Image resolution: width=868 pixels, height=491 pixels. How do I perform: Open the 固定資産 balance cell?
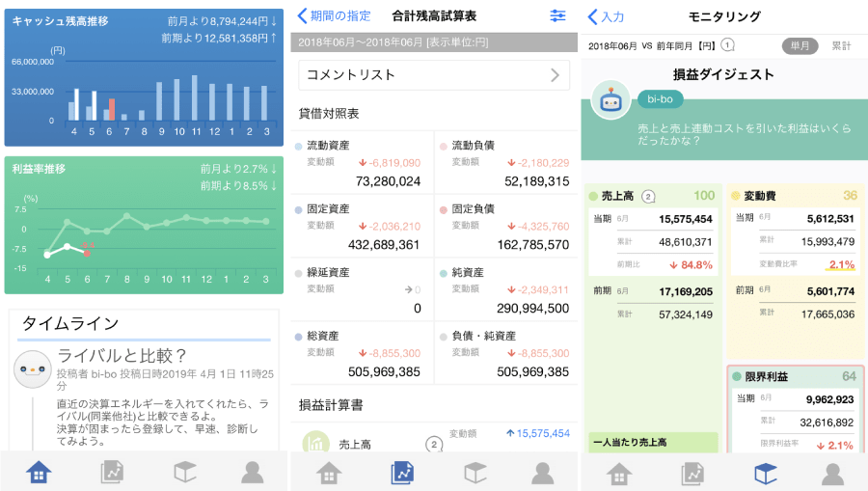(362, 227)
